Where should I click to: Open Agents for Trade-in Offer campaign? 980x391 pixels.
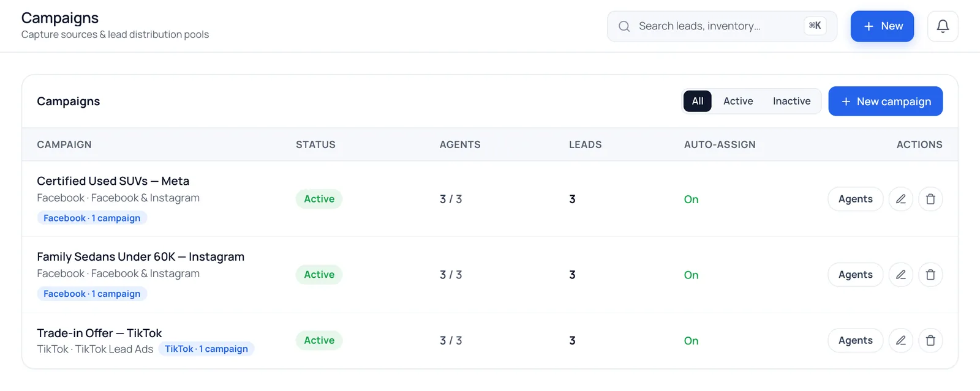tap(855, 340)
